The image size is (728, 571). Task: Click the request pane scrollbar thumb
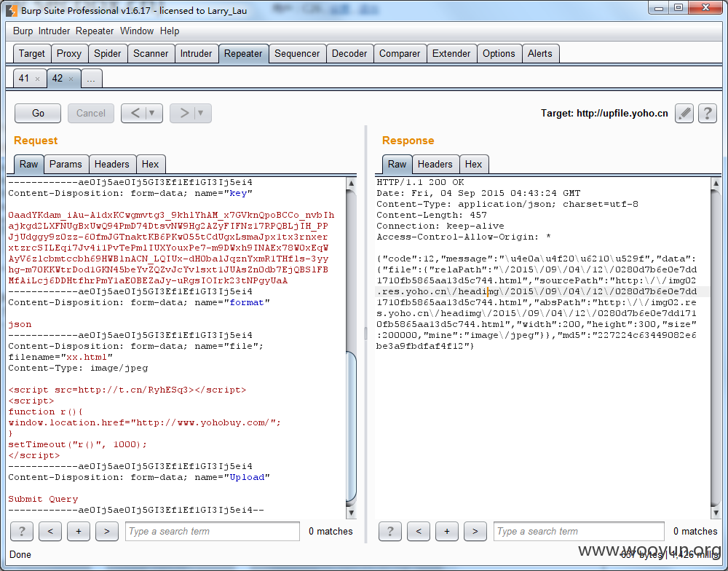[x=352, y=426]
